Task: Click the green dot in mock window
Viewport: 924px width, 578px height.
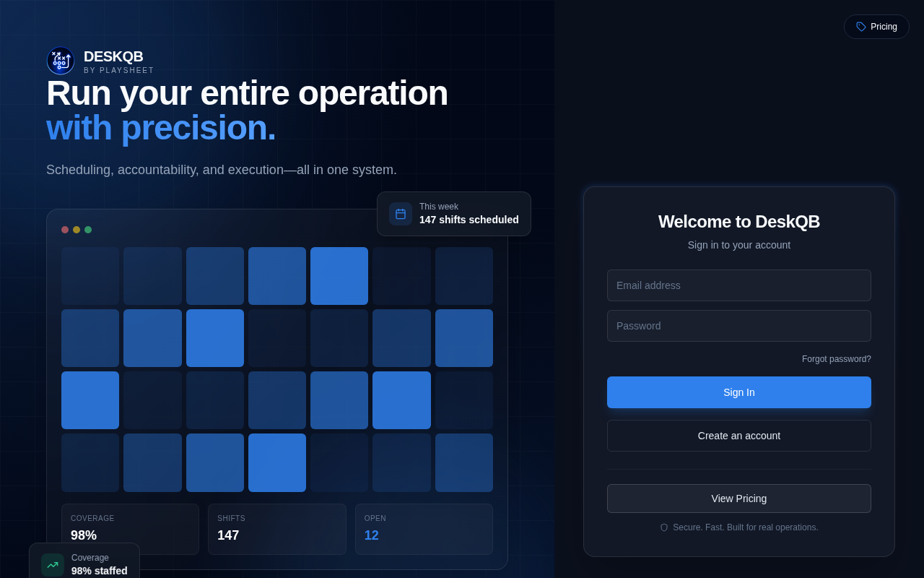Action: tap(88, 230)
